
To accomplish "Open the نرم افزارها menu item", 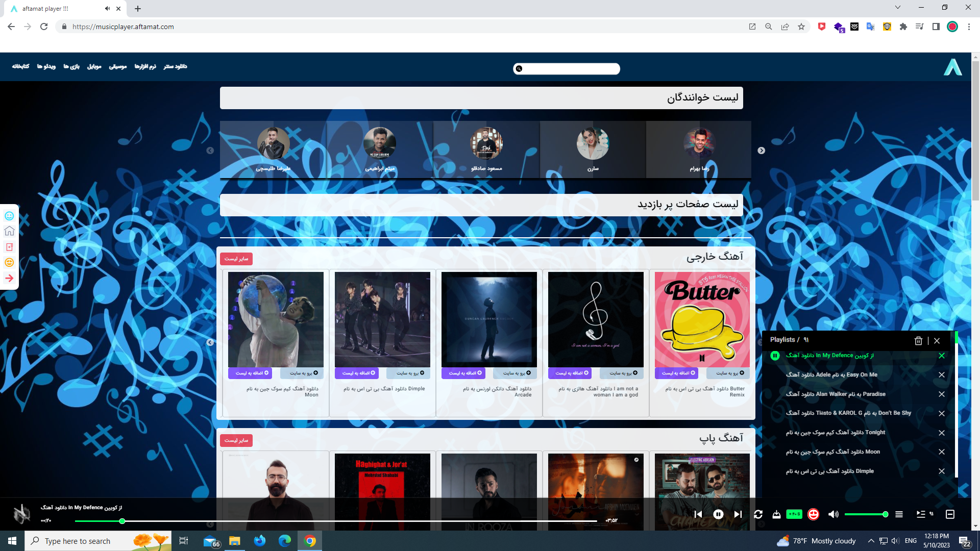I will 145,66.
